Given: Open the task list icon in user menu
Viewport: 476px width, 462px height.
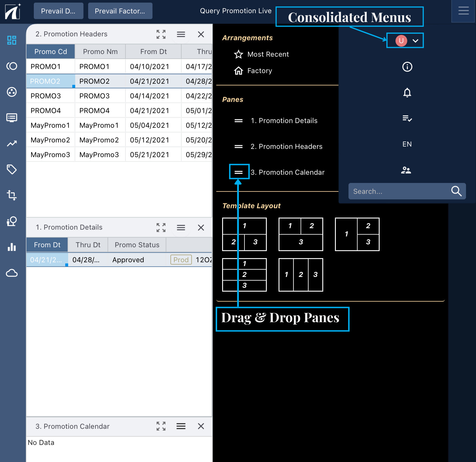Looking at the screenshot, I should pos(407,119).
